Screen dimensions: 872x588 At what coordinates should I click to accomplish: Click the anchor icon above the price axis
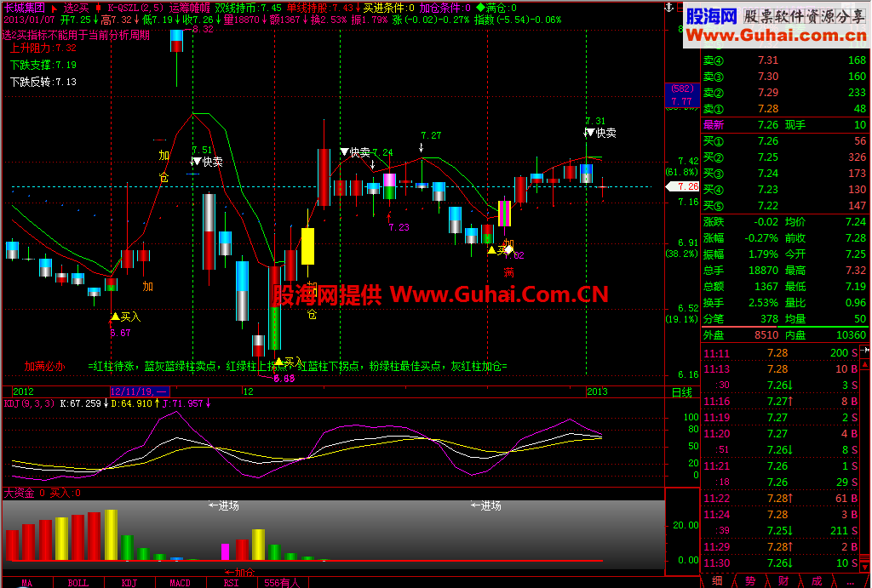point(669,7)
